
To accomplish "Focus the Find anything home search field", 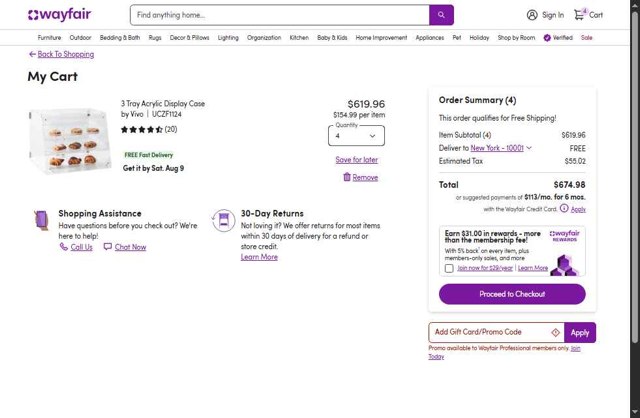I will (x=280, y=15).
